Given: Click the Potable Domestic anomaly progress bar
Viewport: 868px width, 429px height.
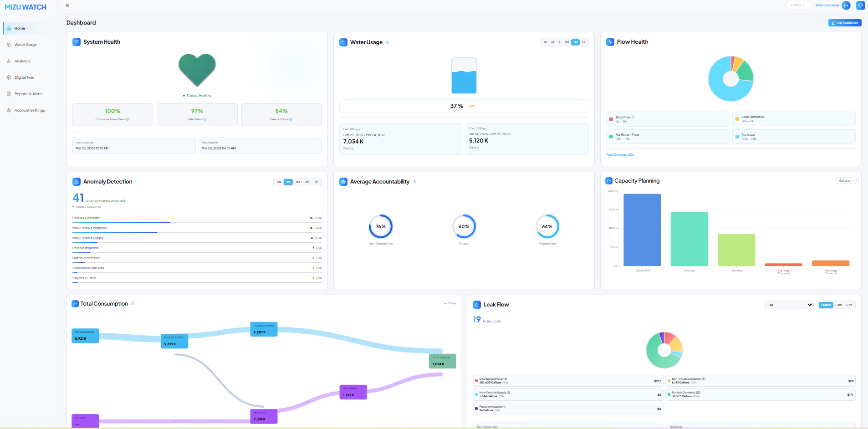Looking at the screenshot, I should click(x=197, y=222).
